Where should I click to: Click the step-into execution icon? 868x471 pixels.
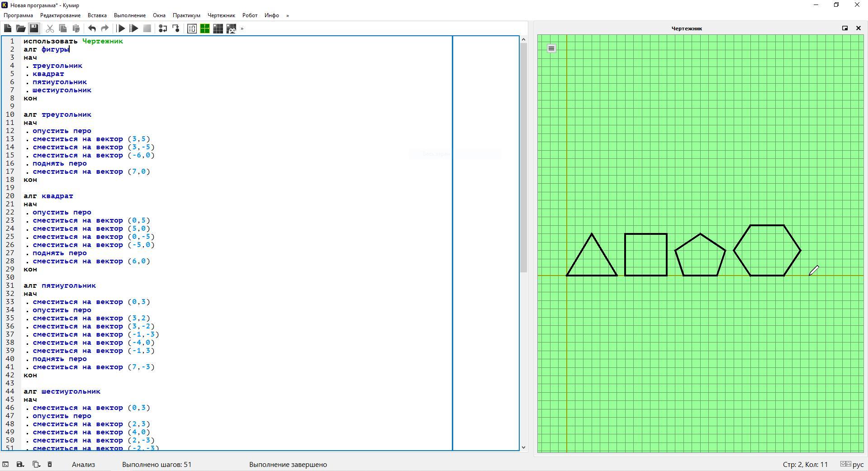[163, 29]
